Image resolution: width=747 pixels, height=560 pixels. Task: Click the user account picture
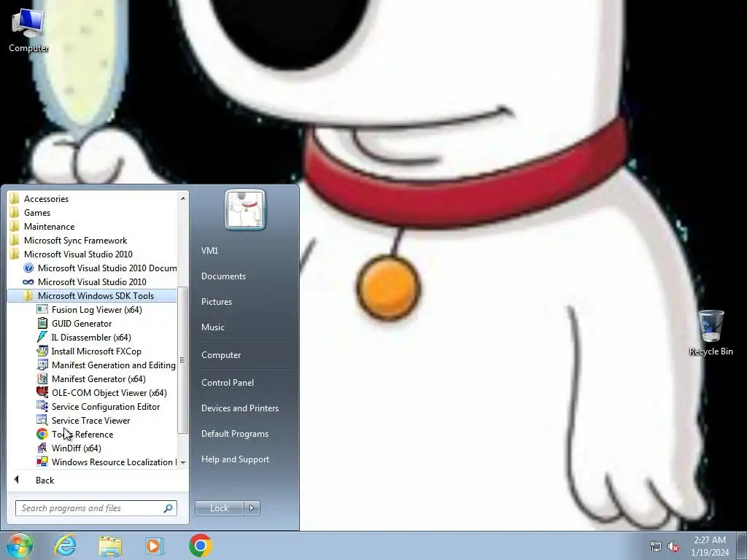[245, 209]
